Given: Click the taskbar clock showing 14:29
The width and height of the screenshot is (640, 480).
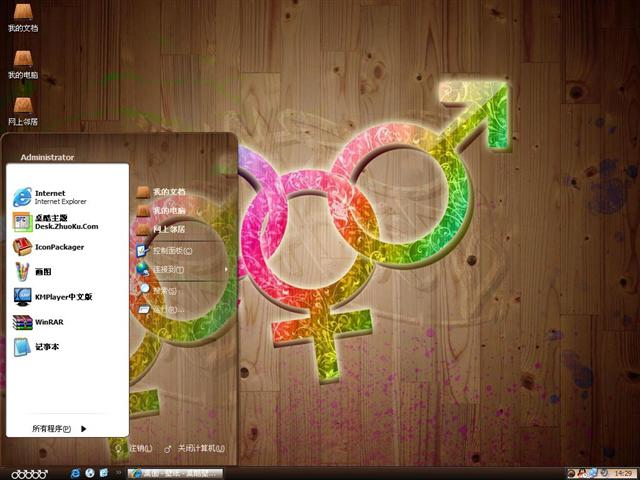Looking at the screenshot, I should point(623,473).
